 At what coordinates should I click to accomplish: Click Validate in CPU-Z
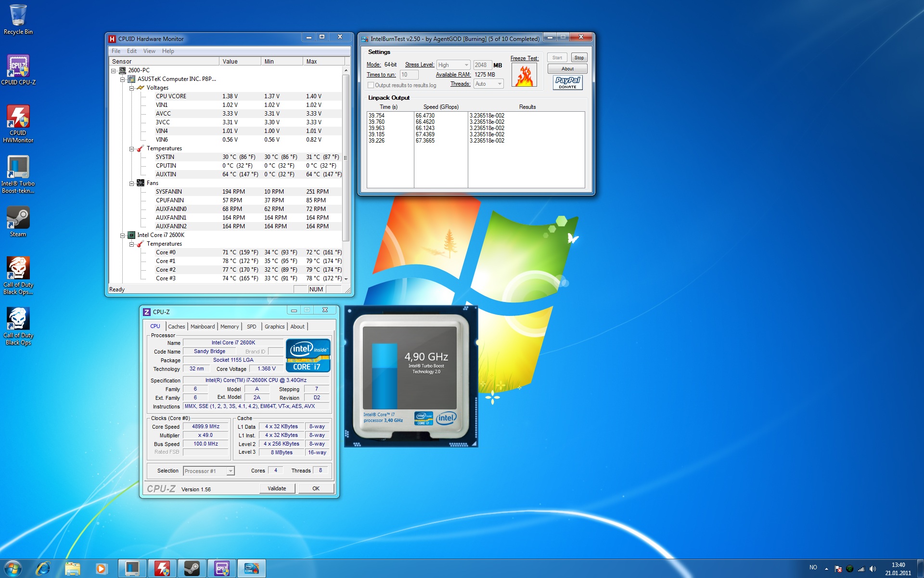(277, 488)
